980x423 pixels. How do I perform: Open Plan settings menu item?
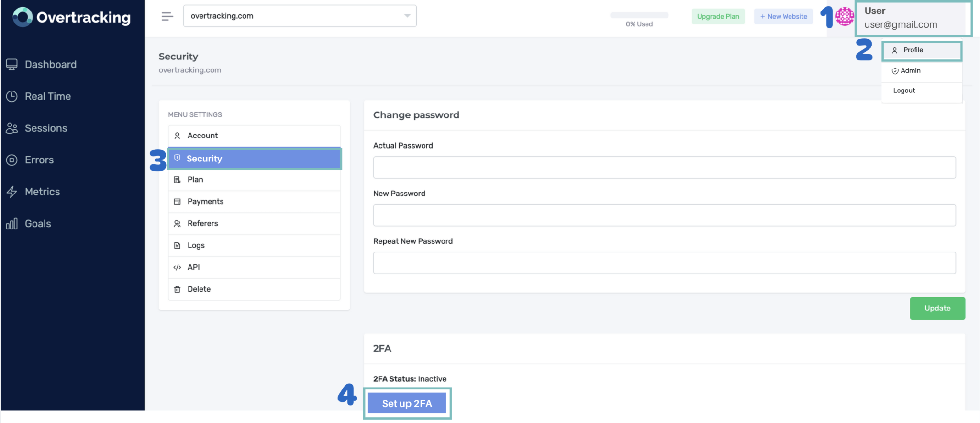coord(254,180)
